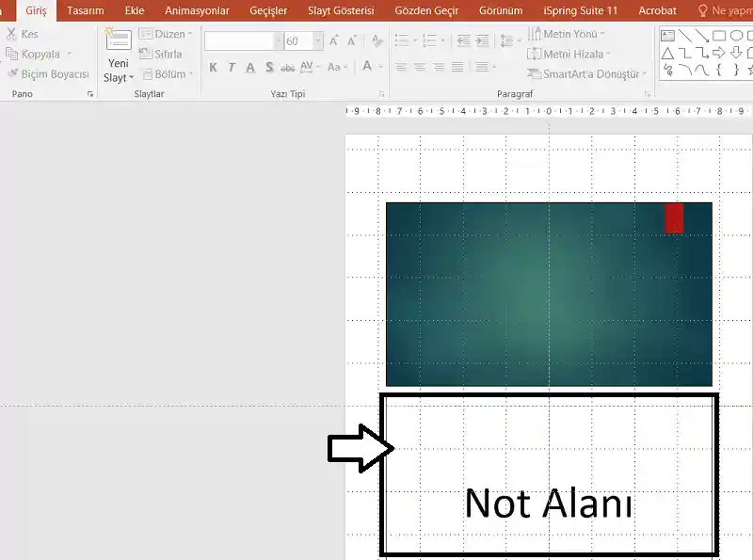Clear all formatting with eraser icon
753x560 pixels.
[377, 41]
